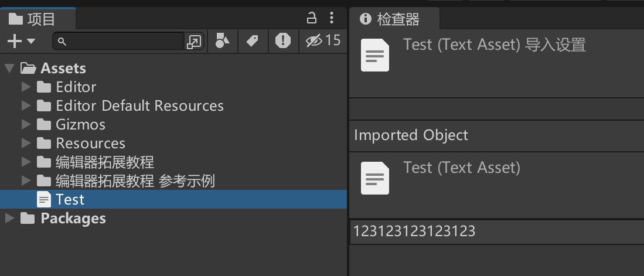Select the Editor Default Resources folder
644x276 pixels.
(139, 106)
